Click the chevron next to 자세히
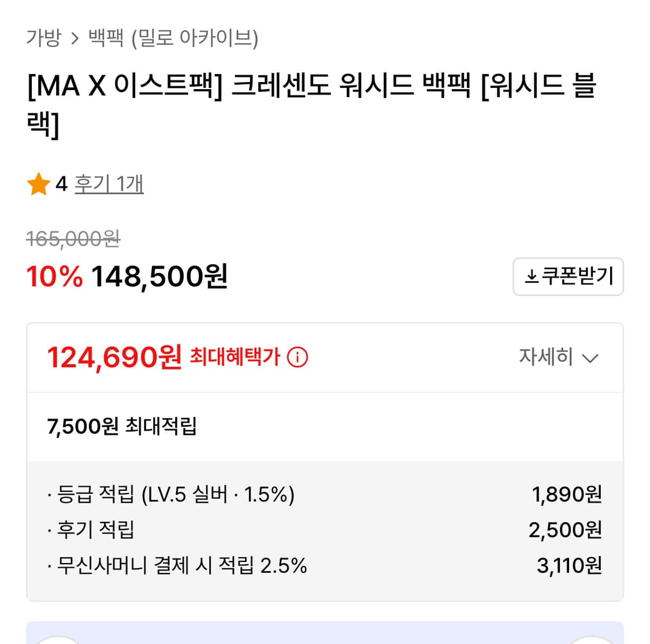The height and width of the screenshot is (644, 650). click(x=590, y=358)
